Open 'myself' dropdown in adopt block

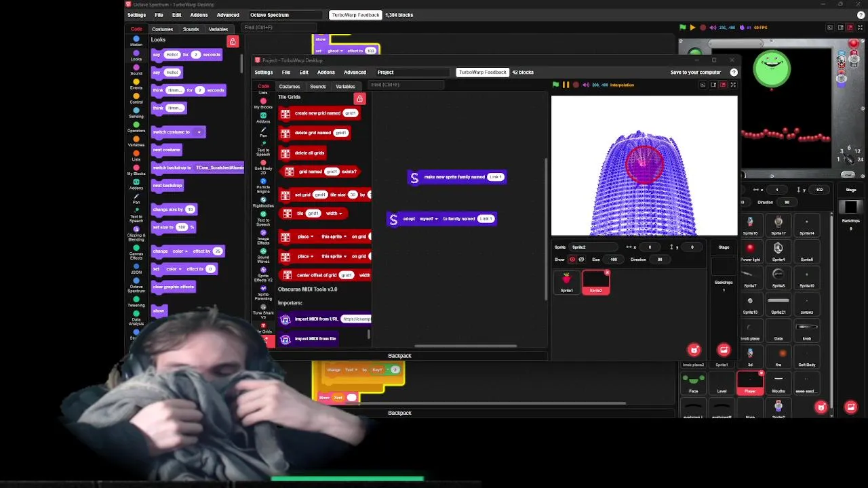pos(429,219)
